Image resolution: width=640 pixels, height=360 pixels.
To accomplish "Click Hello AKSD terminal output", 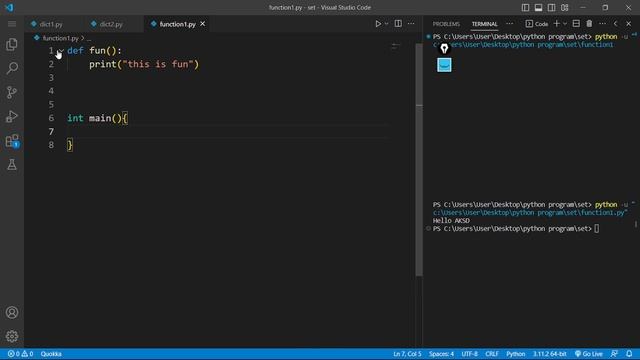I will pyautogui.click(x=451, y=220).
